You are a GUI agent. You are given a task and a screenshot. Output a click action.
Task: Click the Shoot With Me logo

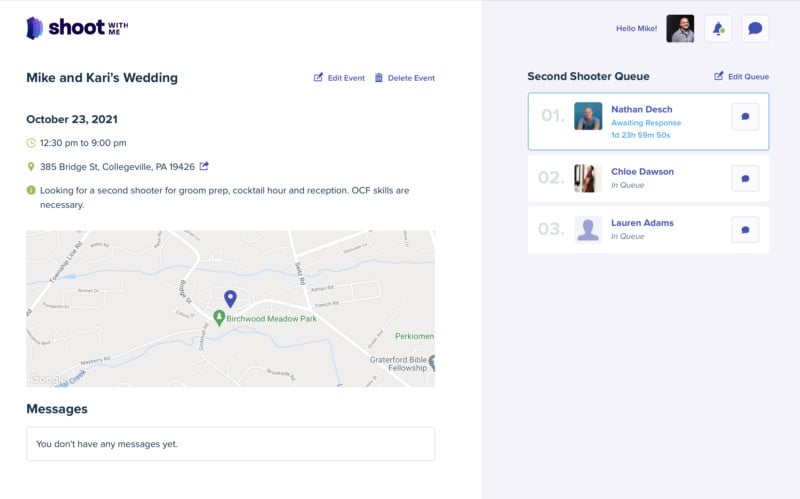[x=77, y=28]
